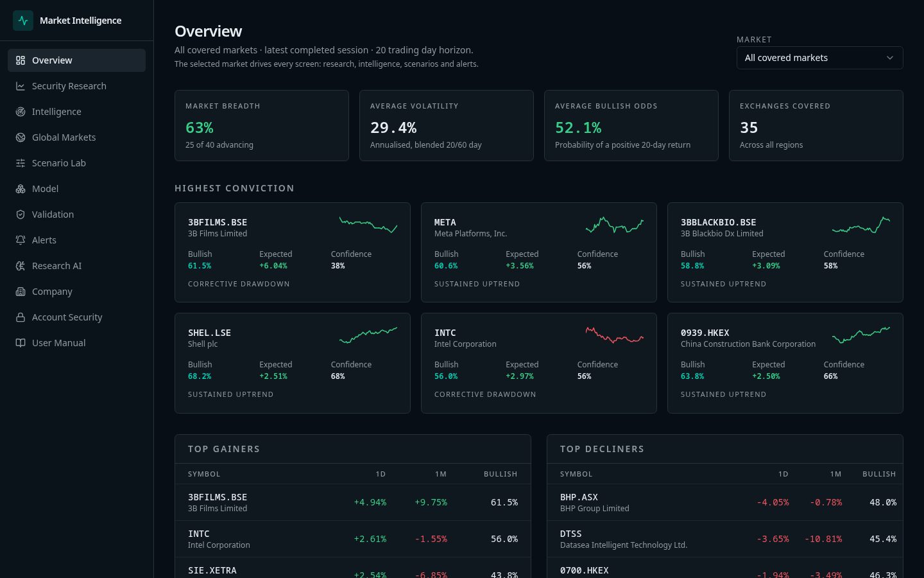
Task: Click the 0939.HKEX sparkline chart
Action: pyautogui.click(x=861, y=335)
